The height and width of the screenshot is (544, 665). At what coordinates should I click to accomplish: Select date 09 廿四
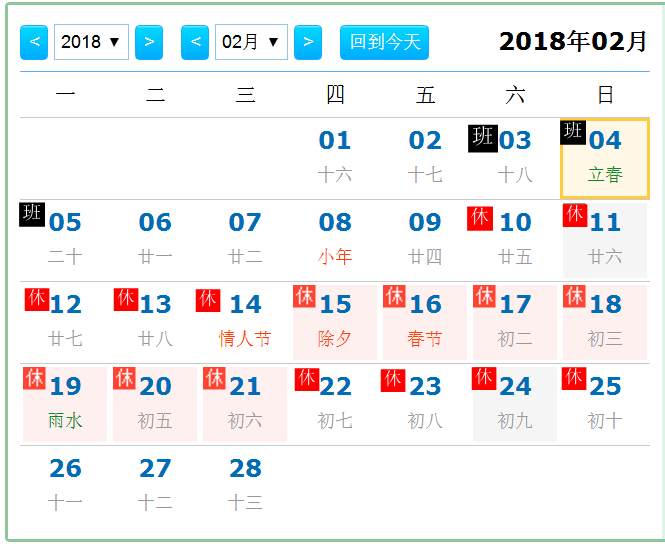425,240
